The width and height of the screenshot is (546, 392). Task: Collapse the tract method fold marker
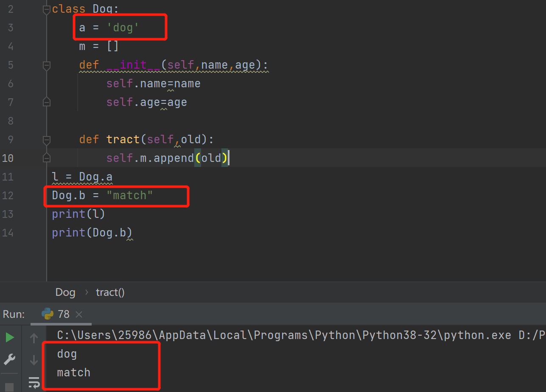(47, 139)
